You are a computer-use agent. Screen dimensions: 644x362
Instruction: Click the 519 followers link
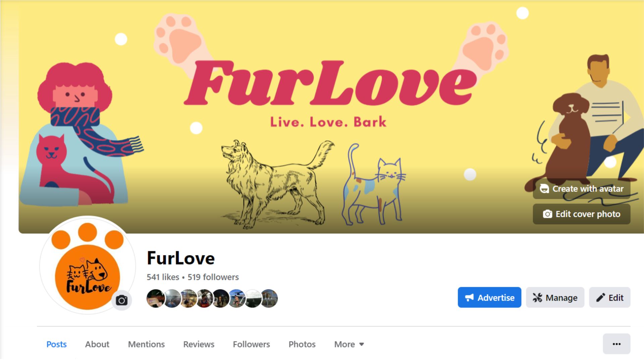click(213, 277)
